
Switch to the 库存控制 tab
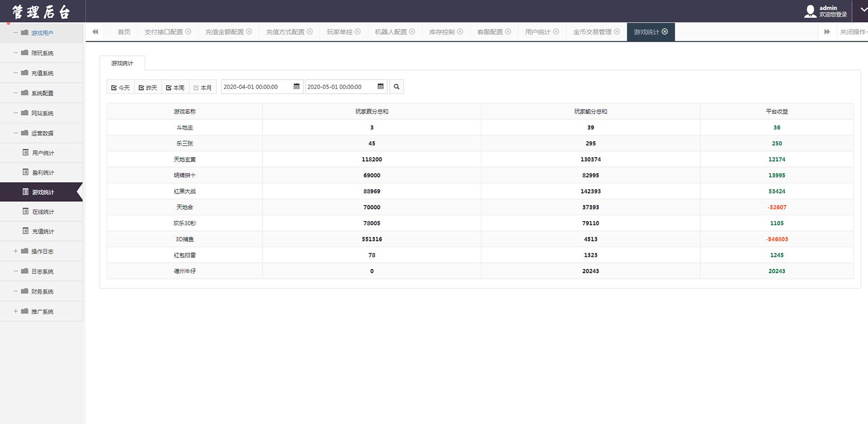[x=442, y=32]
